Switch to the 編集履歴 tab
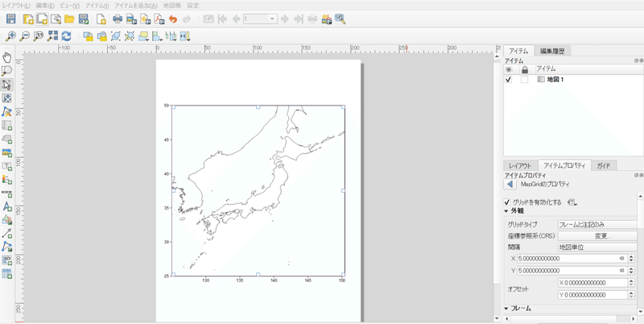This screenshot has width=644, height=324. (552, 51)
